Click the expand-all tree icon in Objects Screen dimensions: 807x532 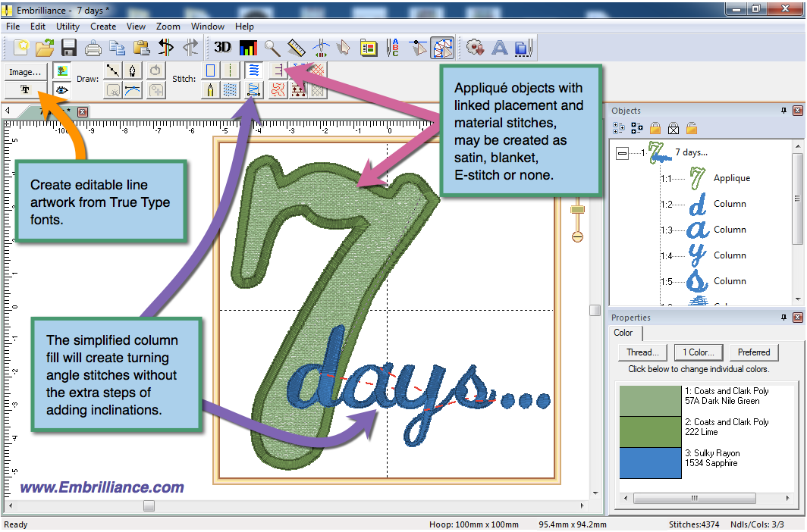[618, 129]
